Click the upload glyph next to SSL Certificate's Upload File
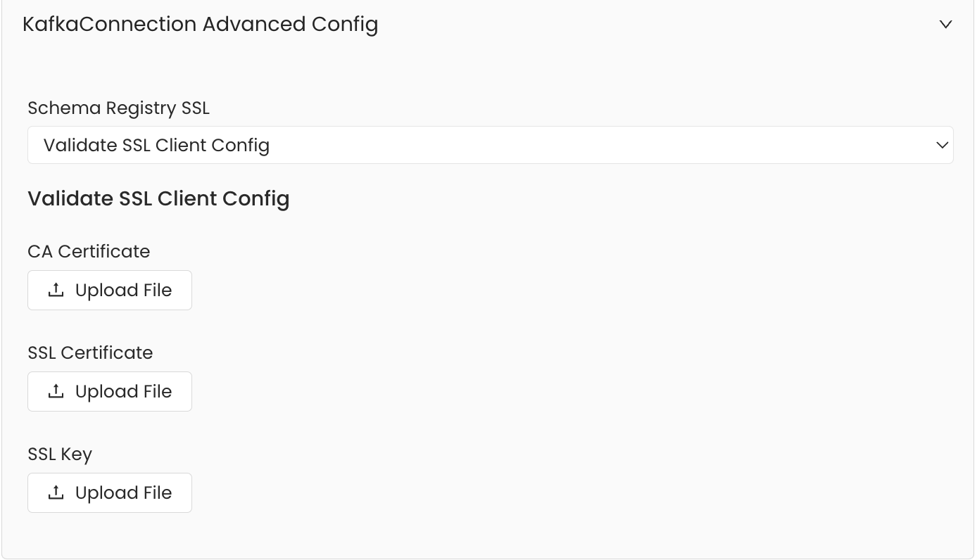 (56, 391)
